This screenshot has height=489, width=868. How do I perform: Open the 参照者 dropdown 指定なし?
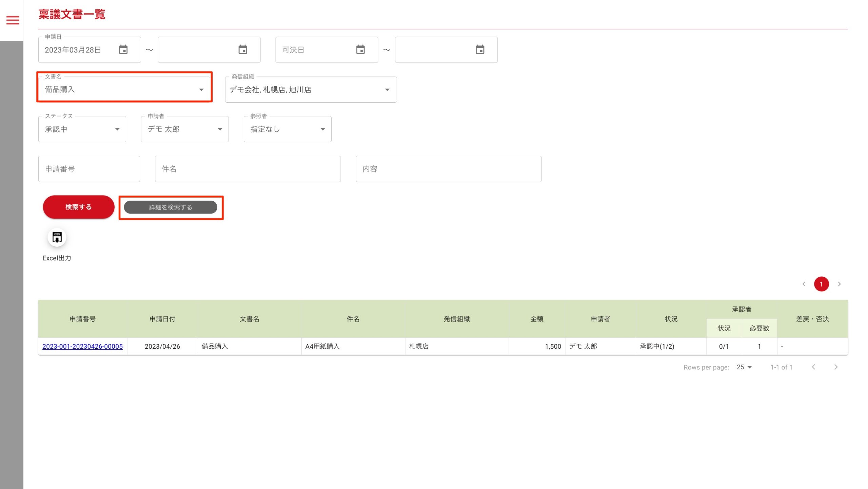pyautogui.click(x=322, y=129)
